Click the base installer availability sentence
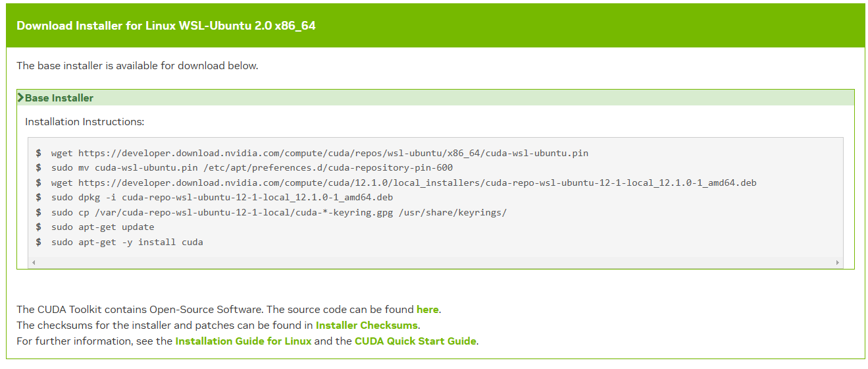Image resolution: width=868 pixels, height=369 pixels. (138, 66)
